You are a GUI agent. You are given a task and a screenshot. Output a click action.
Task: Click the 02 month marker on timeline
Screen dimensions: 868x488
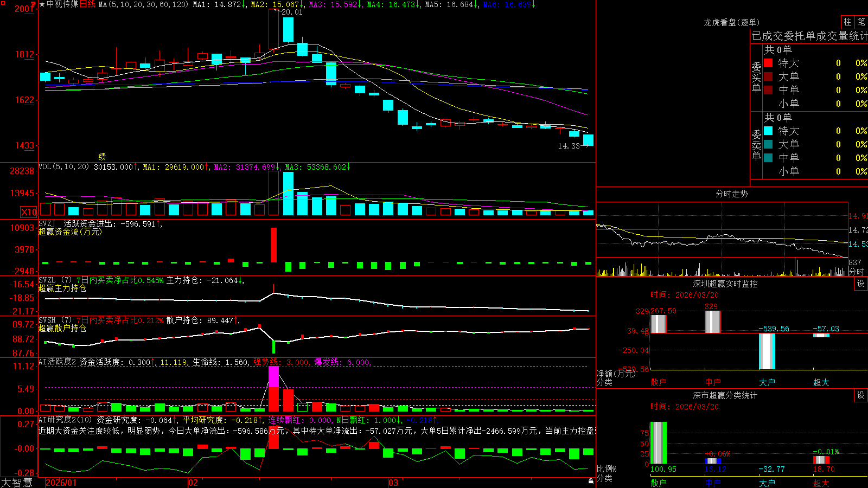point(193,483)
